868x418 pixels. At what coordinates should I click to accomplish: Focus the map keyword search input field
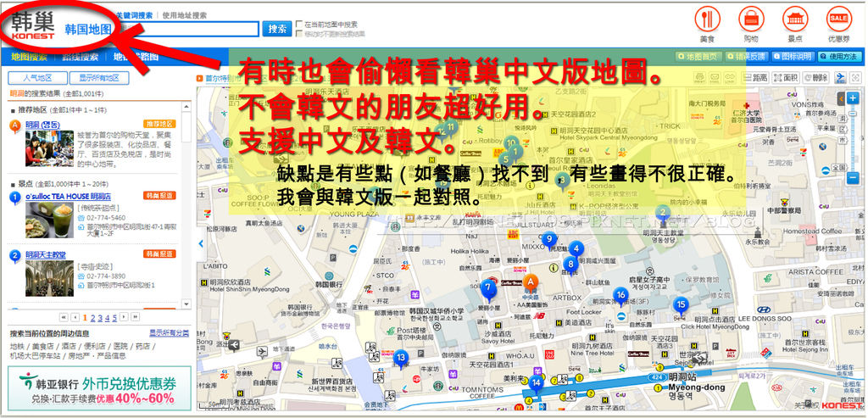pyautogui.click(x=188, y=29)
